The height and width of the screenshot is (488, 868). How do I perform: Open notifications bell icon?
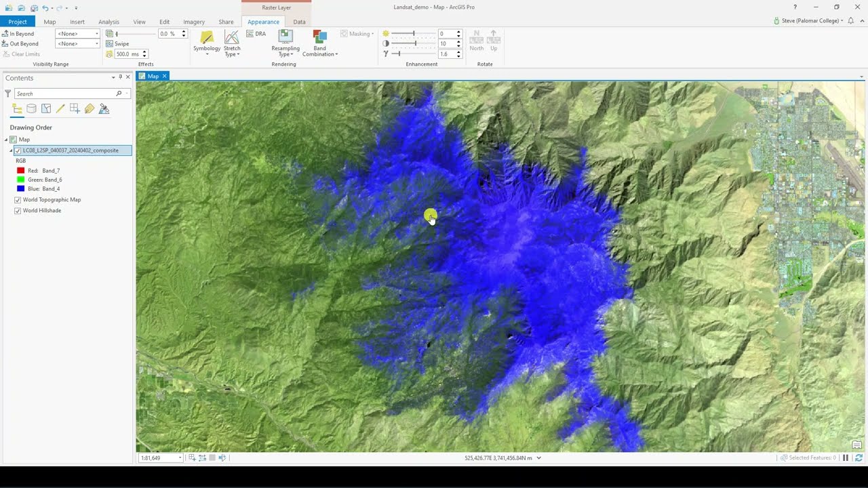(x=850, y=21)
